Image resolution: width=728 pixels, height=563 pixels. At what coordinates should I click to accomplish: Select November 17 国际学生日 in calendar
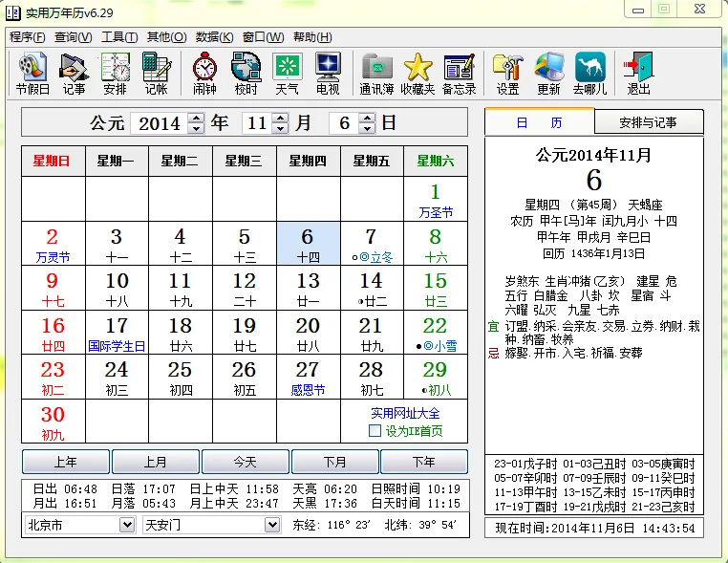pyautogui.click(x=117, y=332)
